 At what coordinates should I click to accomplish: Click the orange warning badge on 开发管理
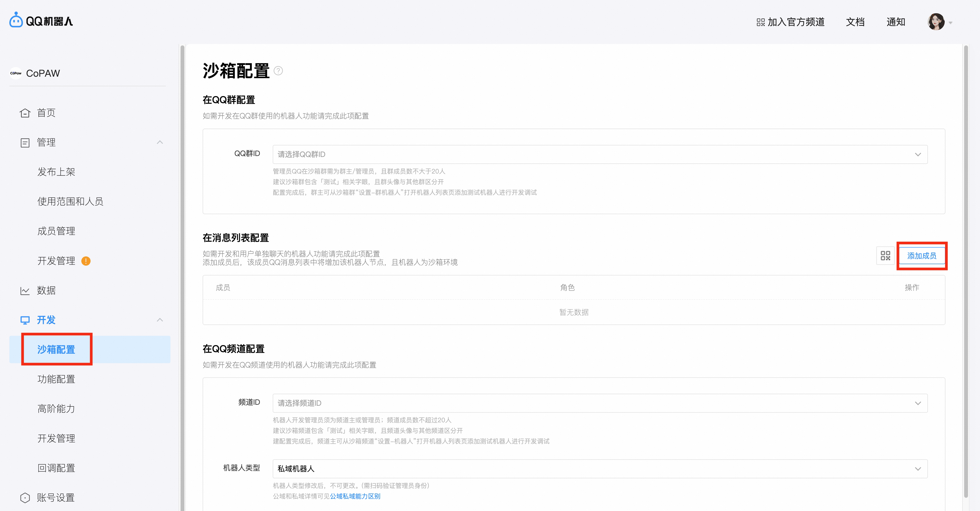(x=86, y=261)
